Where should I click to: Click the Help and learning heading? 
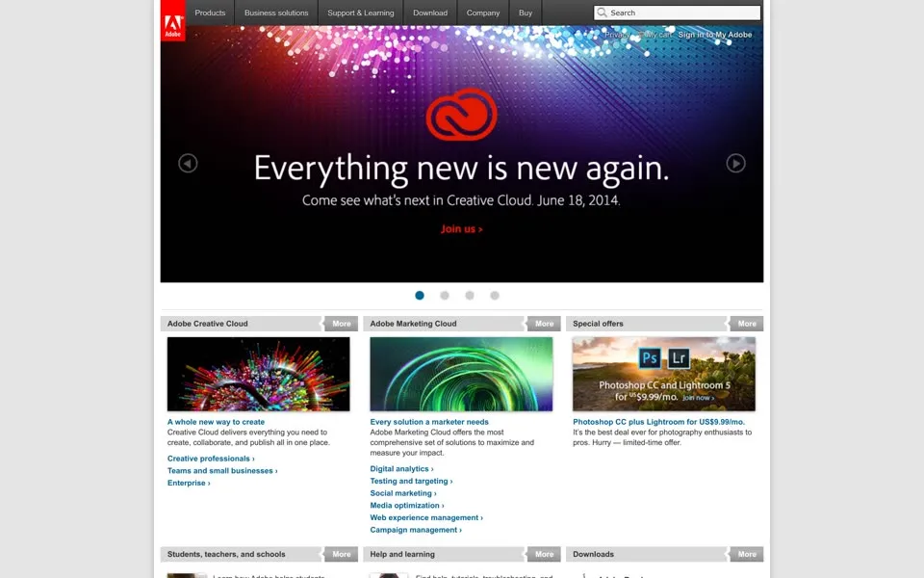point(402,555)
